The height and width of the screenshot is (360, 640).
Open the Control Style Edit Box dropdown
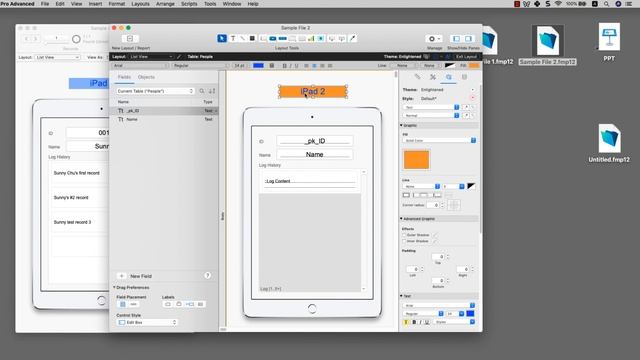tap(147, 322)
